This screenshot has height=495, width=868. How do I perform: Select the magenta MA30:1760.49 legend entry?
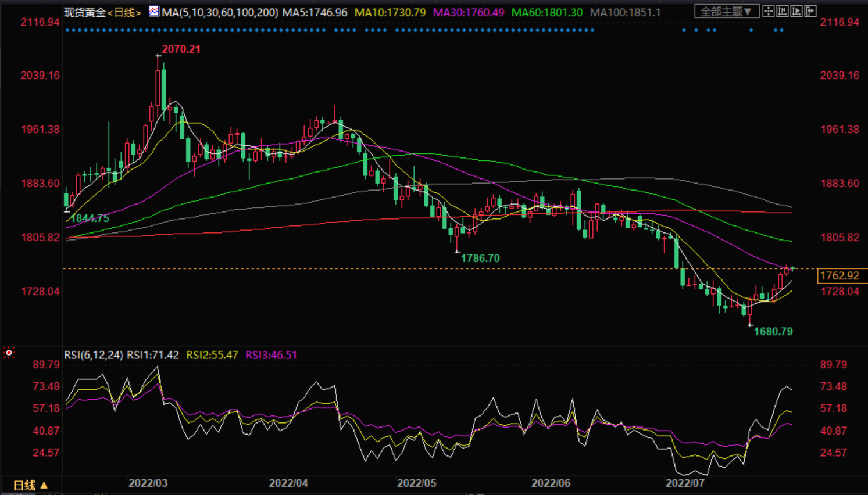point(469,12)
